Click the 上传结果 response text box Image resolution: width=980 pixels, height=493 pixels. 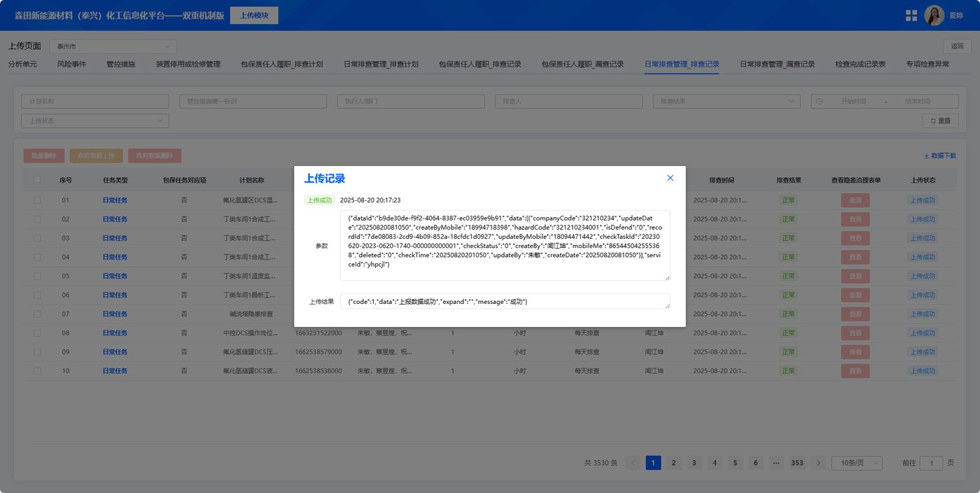(505, 302)
